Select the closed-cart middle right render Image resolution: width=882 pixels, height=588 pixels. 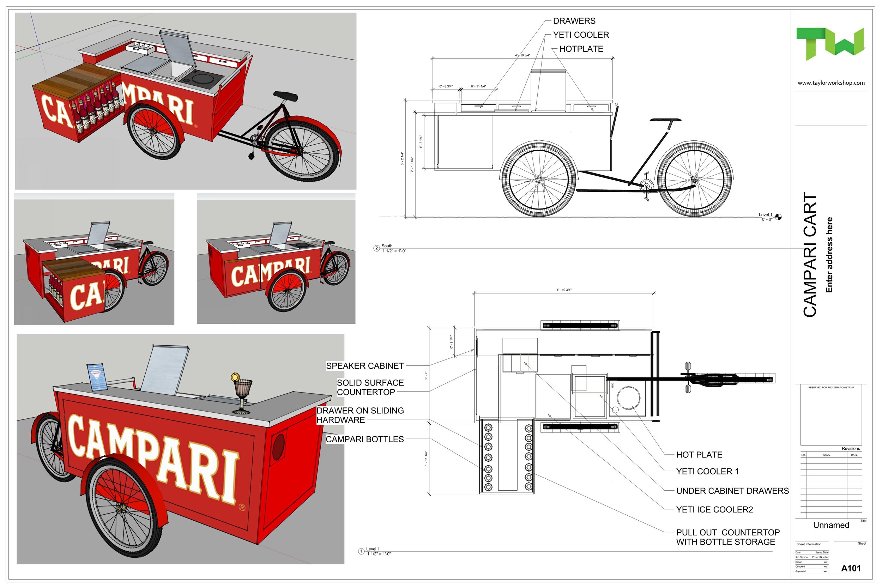276,260
